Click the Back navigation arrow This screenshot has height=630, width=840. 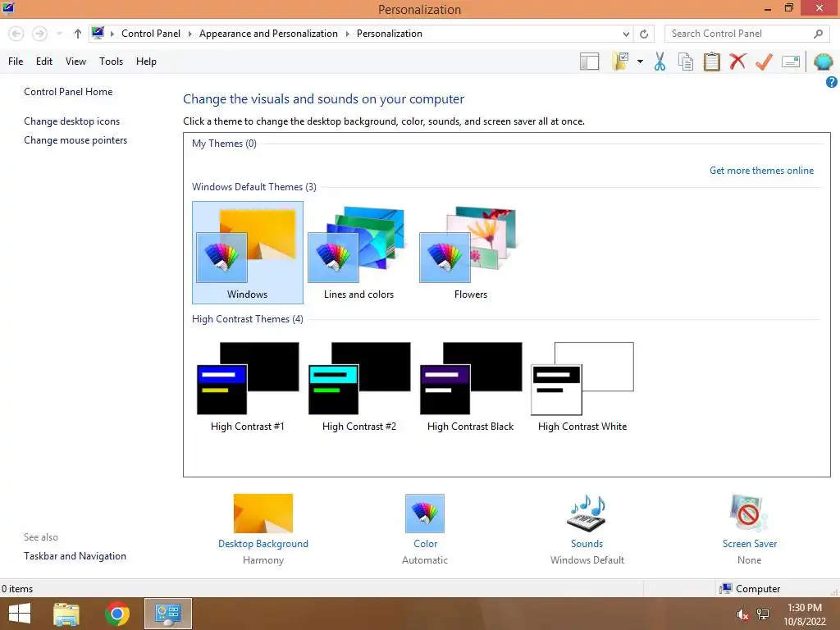point(16,34)
